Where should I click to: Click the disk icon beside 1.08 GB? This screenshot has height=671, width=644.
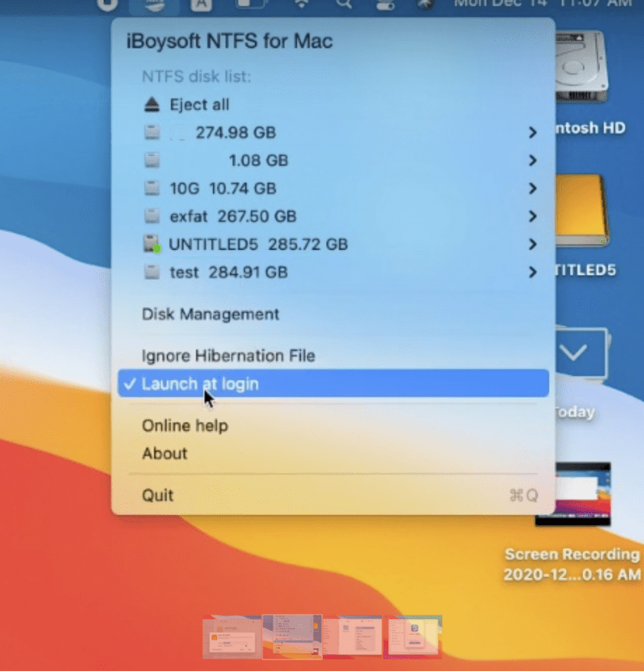152,160
